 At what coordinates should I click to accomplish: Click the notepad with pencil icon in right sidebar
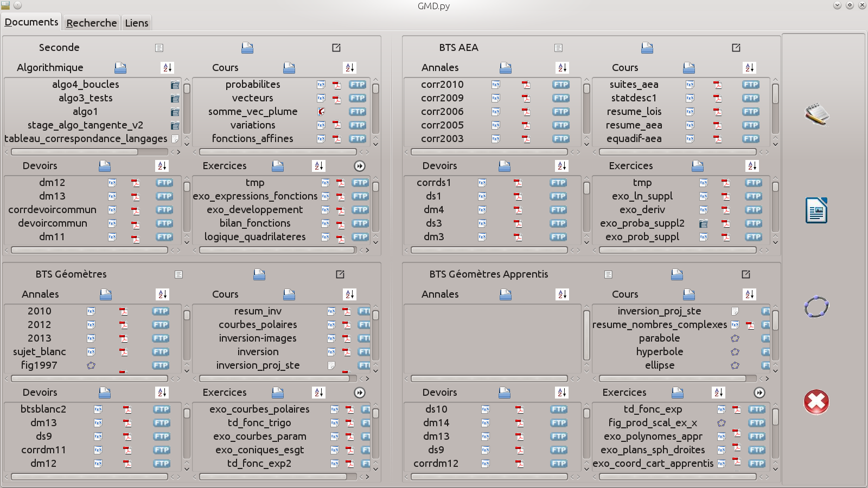pos(816,114)
